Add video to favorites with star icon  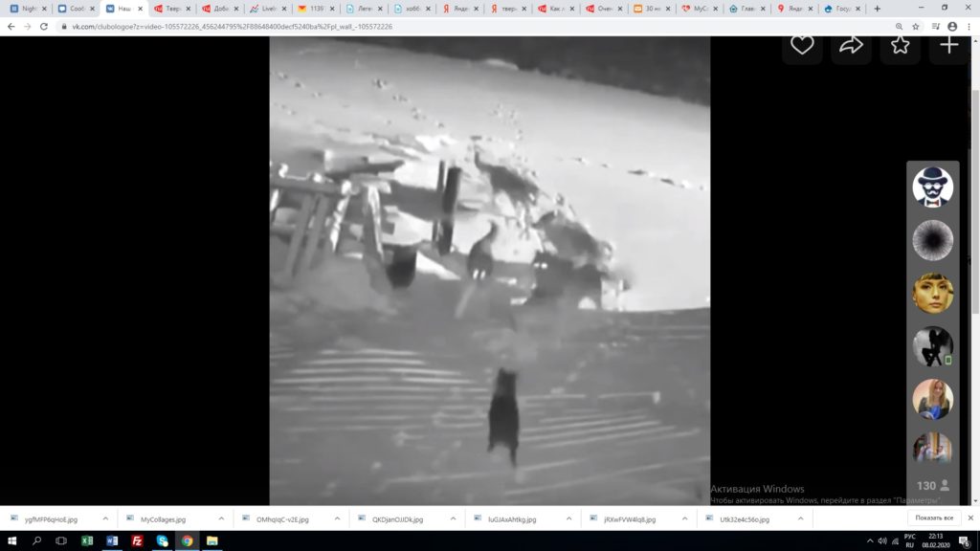[x=900, y=44]
